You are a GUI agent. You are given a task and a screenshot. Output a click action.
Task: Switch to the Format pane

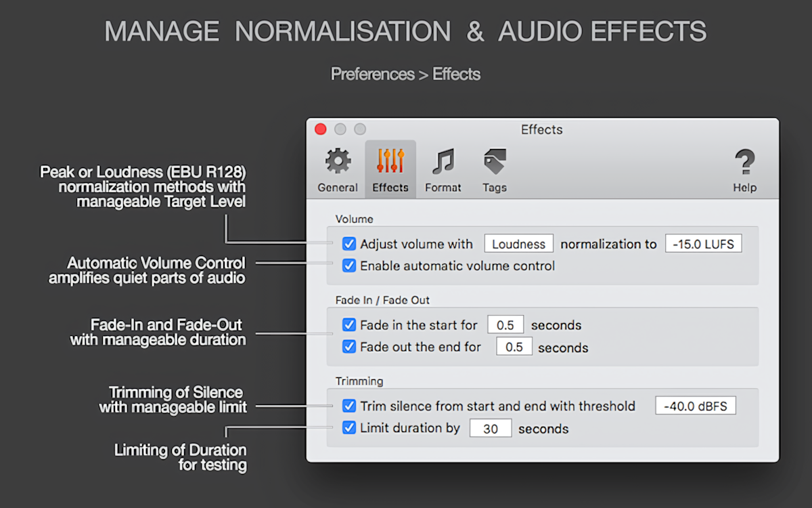tap(443, 169)
